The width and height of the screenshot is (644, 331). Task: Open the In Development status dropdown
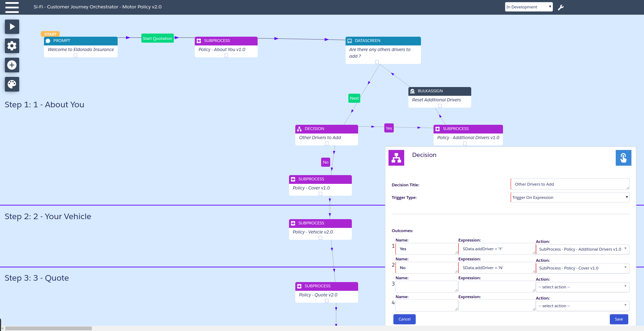point(528,7)
